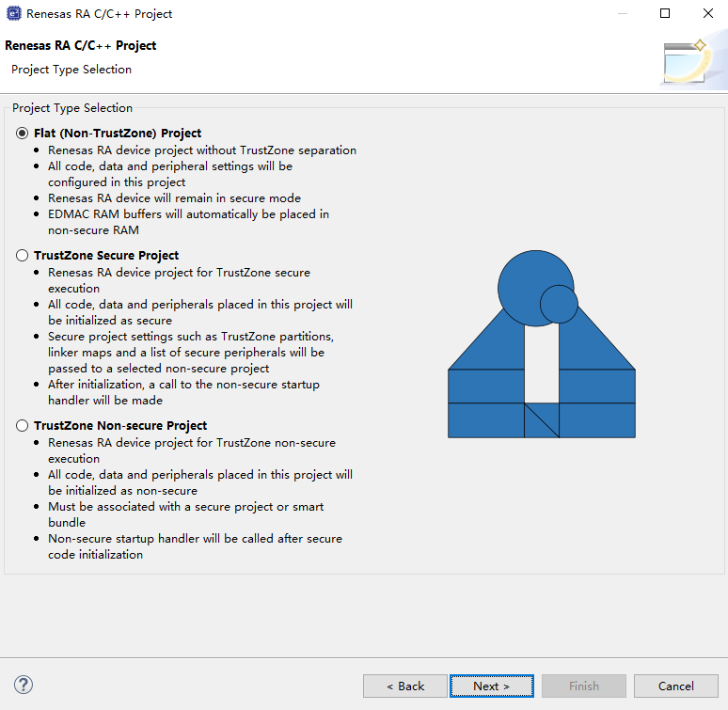728x710 pixels.
Task: Choose TrustZone Secure Project option
Action: [x=22, y=255]
